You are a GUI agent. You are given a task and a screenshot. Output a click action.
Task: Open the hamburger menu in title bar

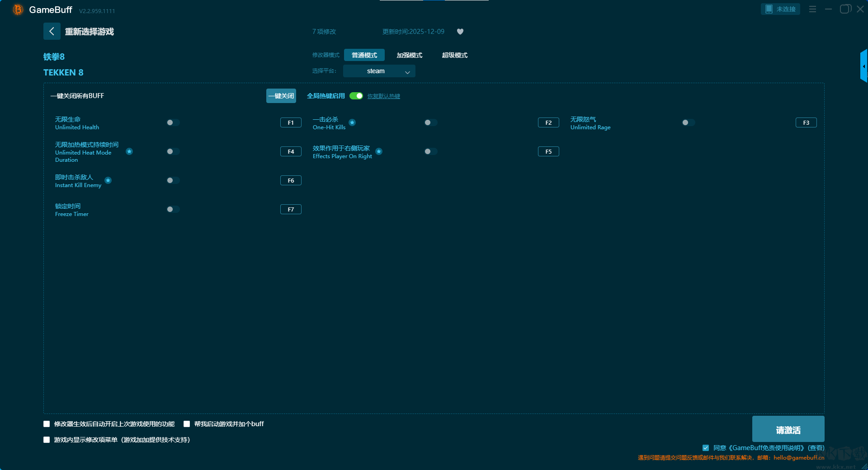coord(812,9)
